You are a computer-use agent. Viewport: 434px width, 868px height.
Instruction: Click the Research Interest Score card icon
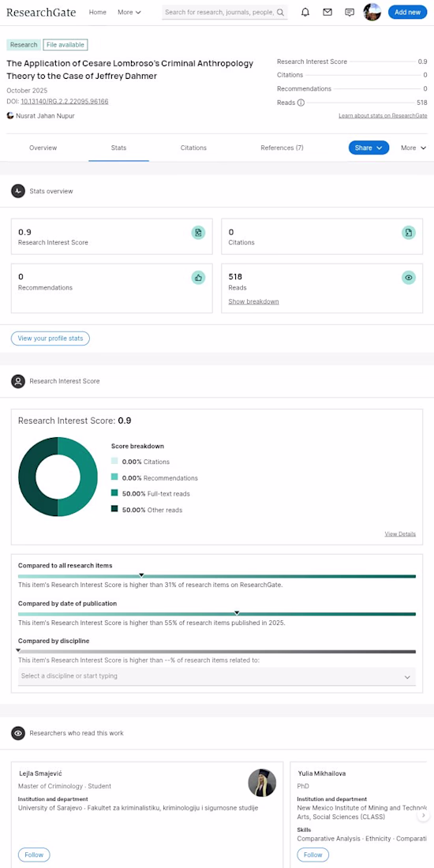tap(198, 233)
